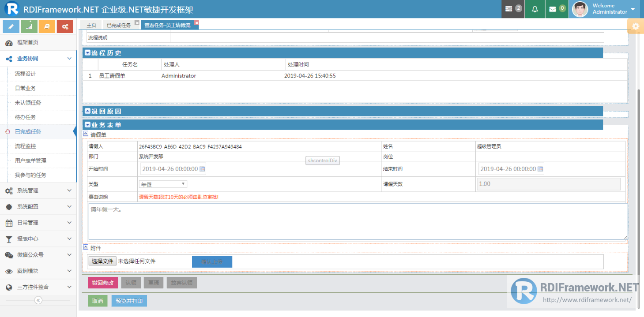
Task: Select the 查看任务-员工请假流 tab
Action: (x=168, y=26)
